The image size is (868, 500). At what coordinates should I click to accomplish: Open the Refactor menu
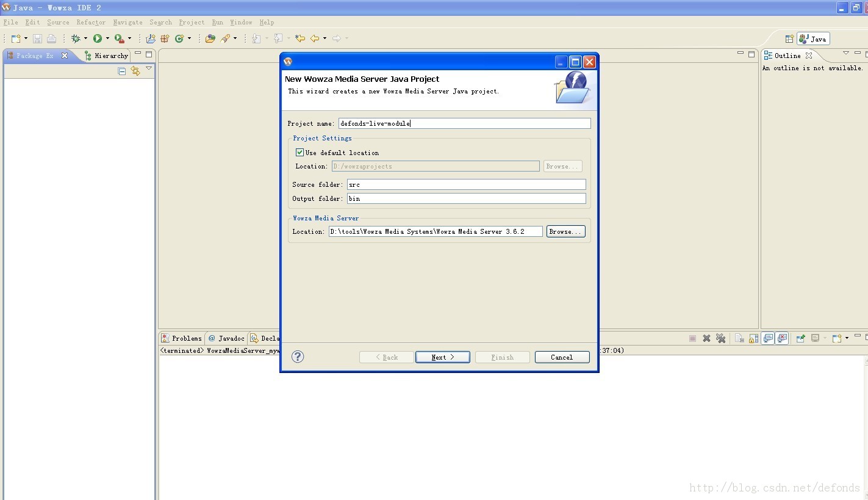coord(91,23)
